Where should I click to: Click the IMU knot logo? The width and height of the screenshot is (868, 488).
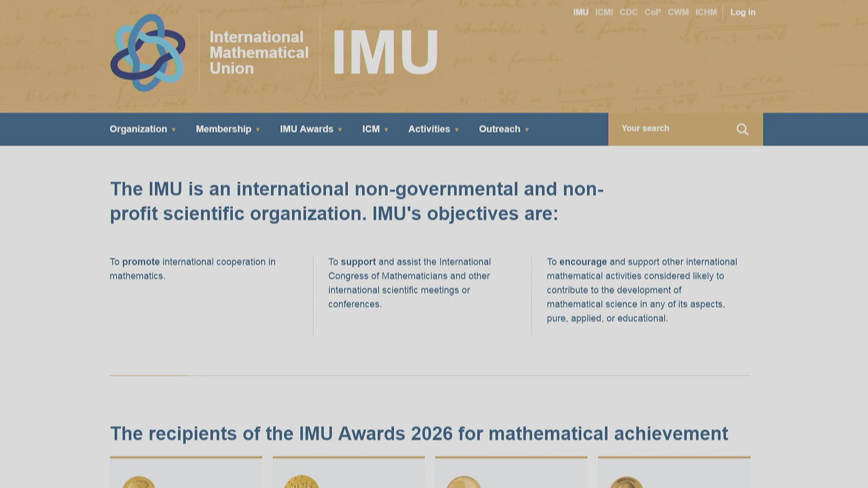148,52
